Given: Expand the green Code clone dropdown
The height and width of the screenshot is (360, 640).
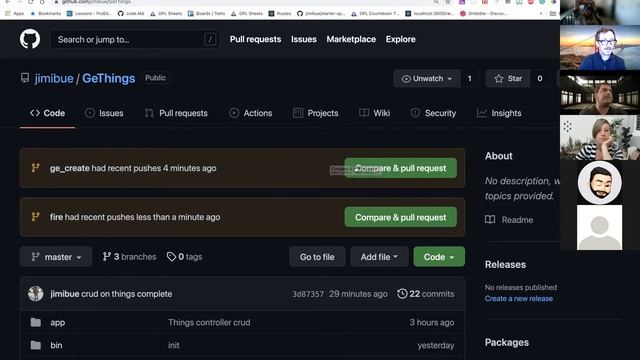Looking at the screenshot, I should (x=439, y=257).
